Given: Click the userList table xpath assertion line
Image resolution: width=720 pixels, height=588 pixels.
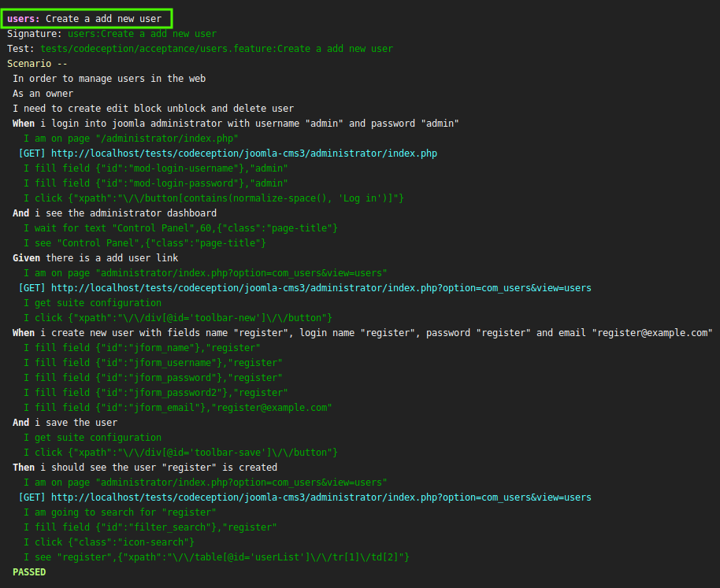Looking at the screenshot, I should coord(216,557).
